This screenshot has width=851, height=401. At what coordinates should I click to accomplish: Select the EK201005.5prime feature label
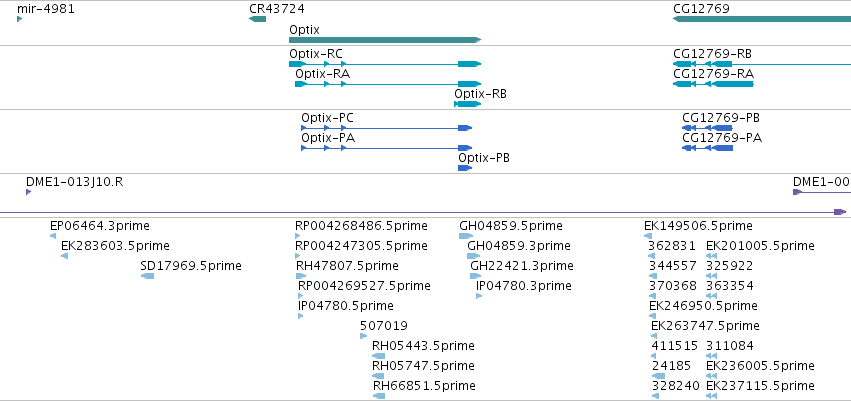click(760, 245)
